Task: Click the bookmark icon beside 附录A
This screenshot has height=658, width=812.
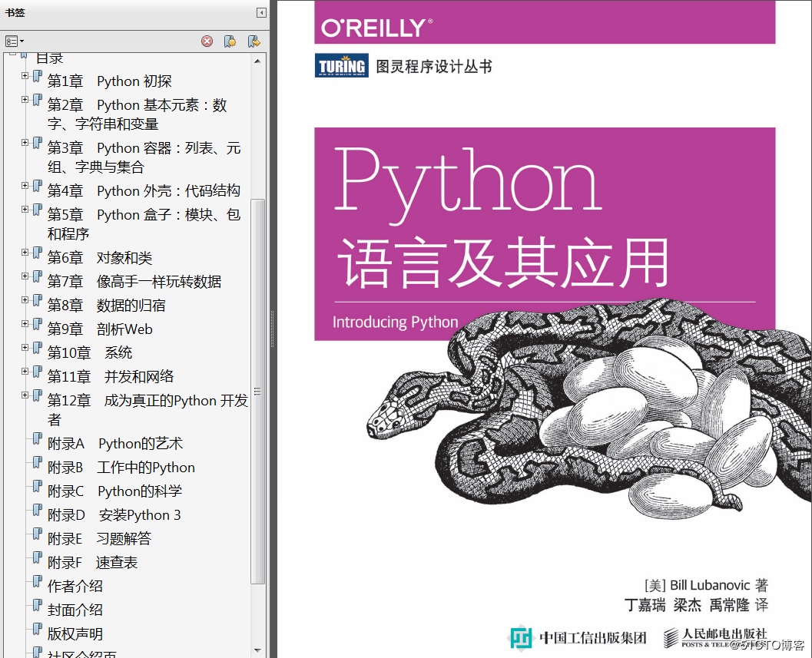Action: point(38,439)
